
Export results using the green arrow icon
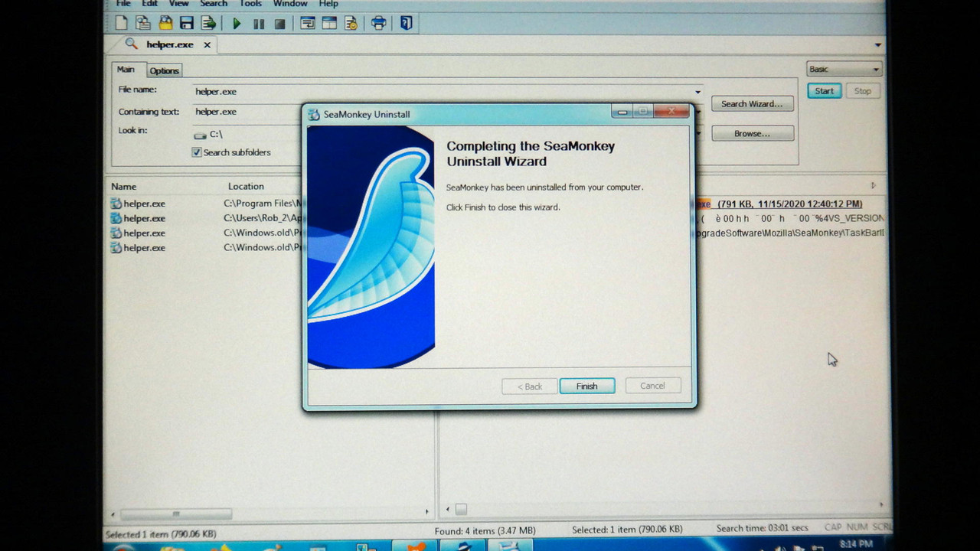[x=208, y=23]
